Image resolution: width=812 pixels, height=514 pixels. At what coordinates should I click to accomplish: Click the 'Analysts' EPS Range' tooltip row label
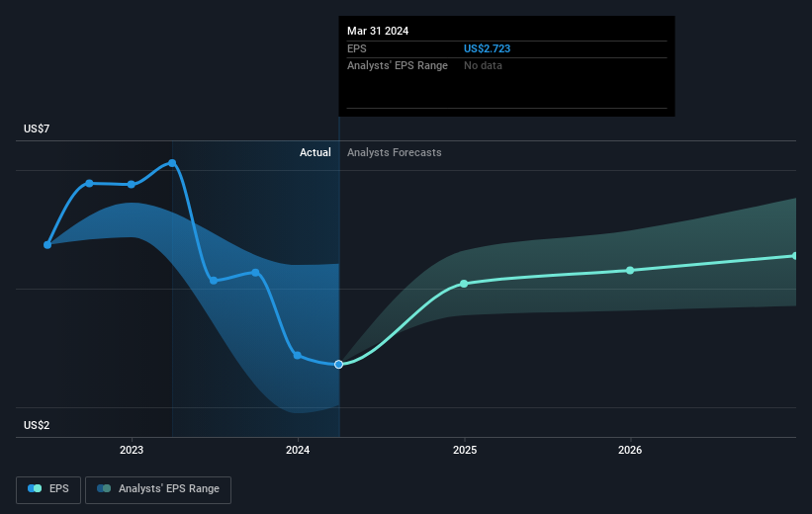pyautogui.click(x=398, y=66)
